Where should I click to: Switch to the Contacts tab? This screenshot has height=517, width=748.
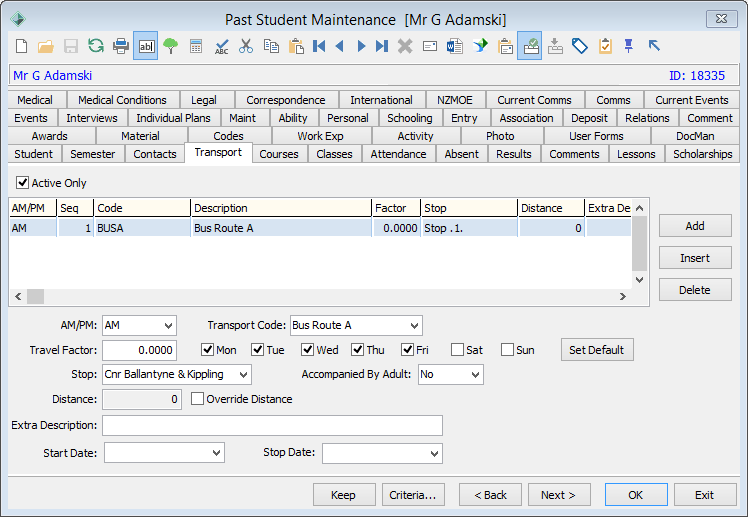(x=155, y=154)
